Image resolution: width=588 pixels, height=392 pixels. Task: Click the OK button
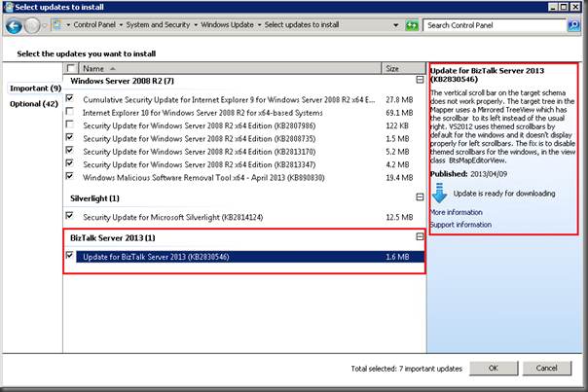494,368
